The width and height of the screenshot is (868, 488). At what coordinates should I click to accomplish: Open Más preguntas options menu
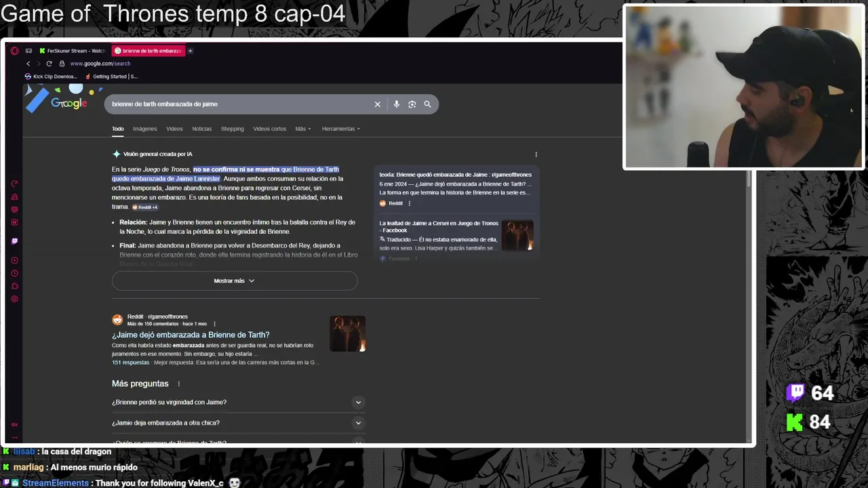179,384
